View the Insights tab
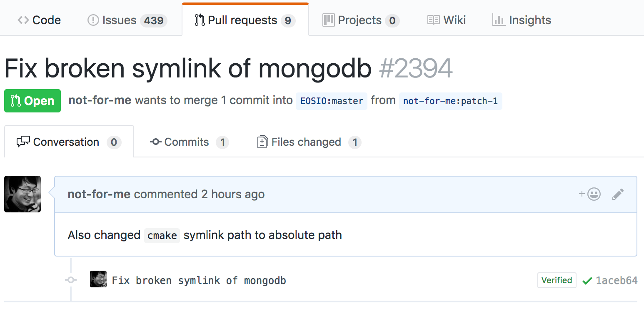Image resolution: width=644 pixels, height=309 pixels. [x=522, y=20]
